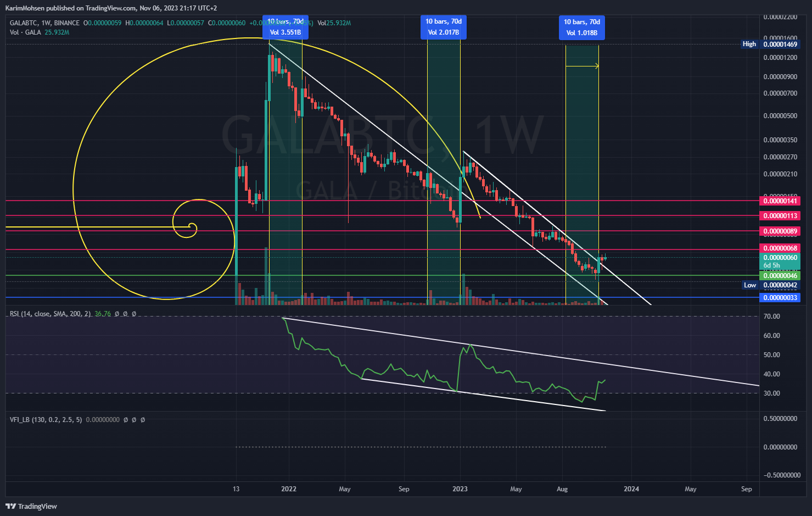The height and width of the screenshot is (516, 812).
Task: Click the open value O0.00000059
Action: (x=102, y=23)
